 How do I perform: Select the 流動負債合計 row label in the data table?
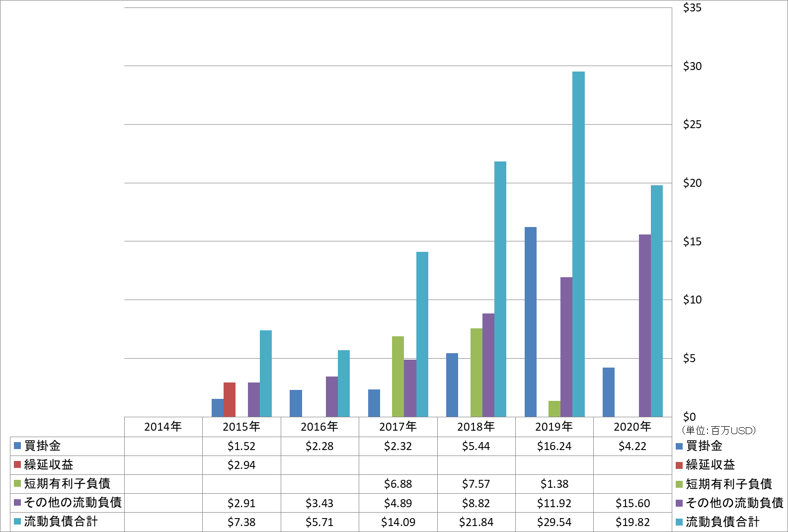[x=61, y=521]
